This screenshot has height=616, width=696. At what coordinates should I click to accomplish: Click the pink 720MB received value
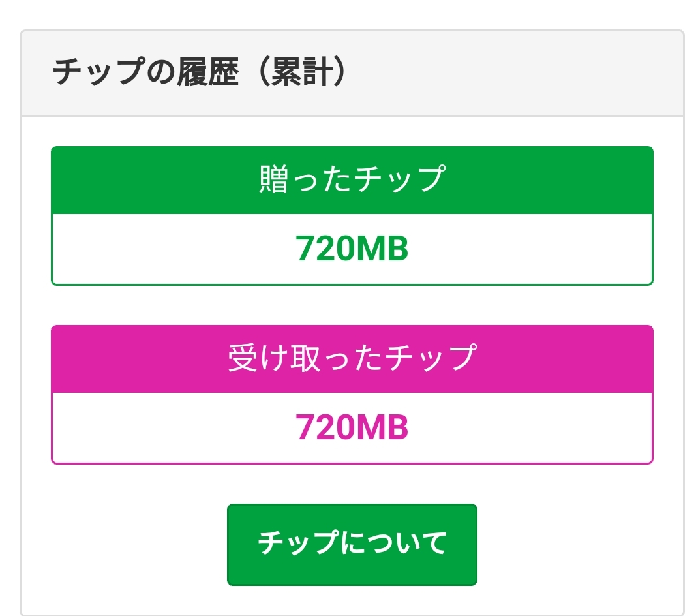(352, 427)
